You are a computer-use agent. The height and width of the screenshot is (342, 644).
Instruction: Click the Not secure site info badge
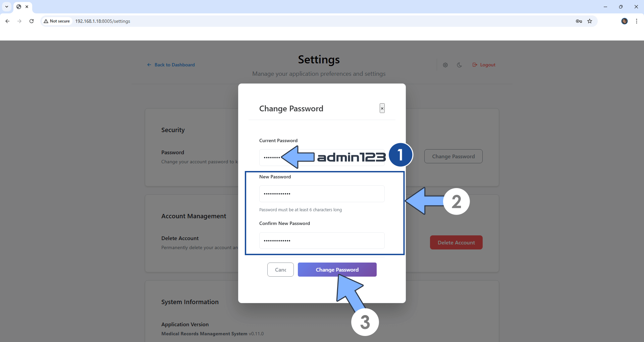[57, 21]
